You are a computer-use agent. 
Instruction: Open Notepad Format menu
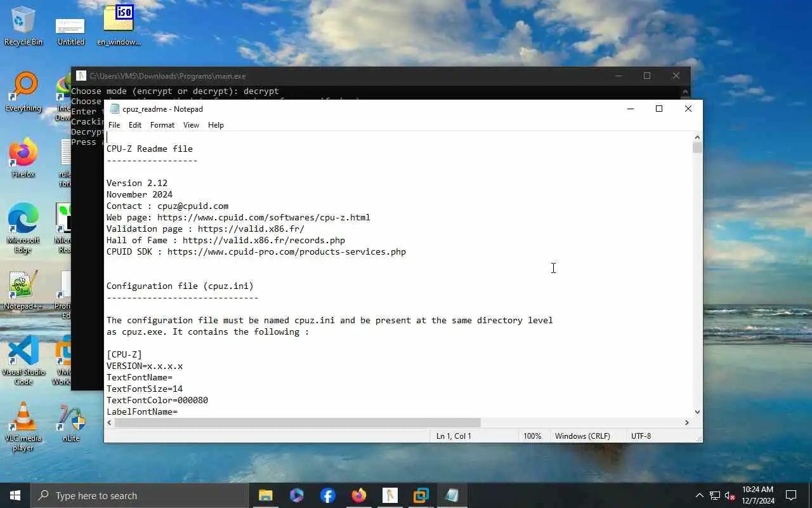pos(162,125)
